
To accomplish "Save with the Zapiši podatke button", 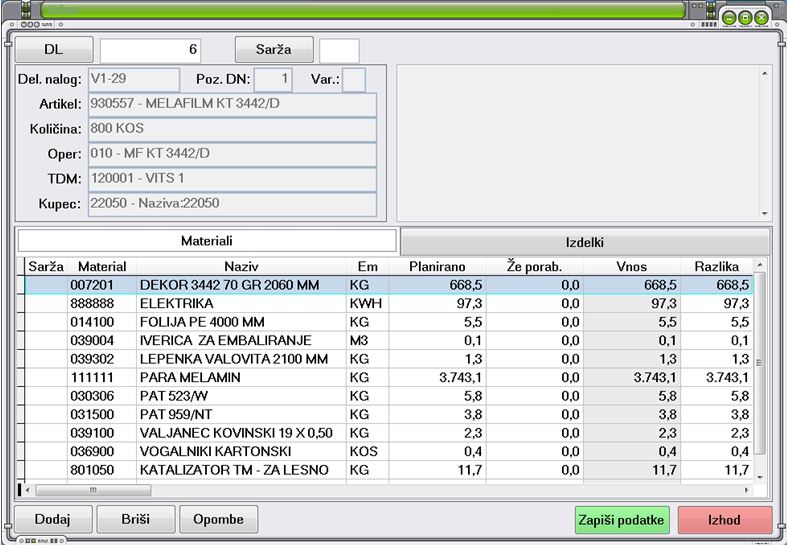I will (x=622, y=520).
